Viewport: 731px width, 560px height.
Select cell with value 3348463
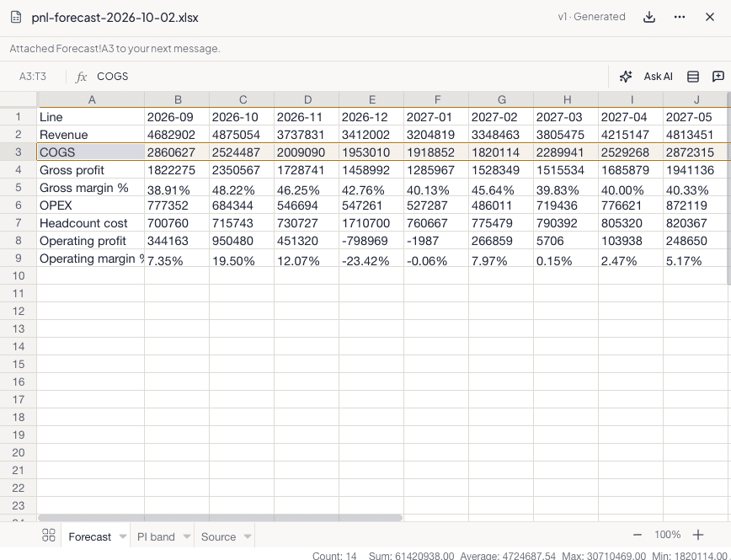[501, 135]
